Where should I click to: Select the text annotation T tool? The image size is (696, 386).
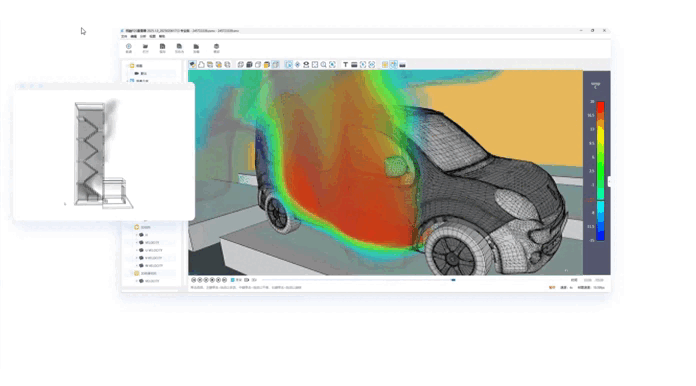345,65
